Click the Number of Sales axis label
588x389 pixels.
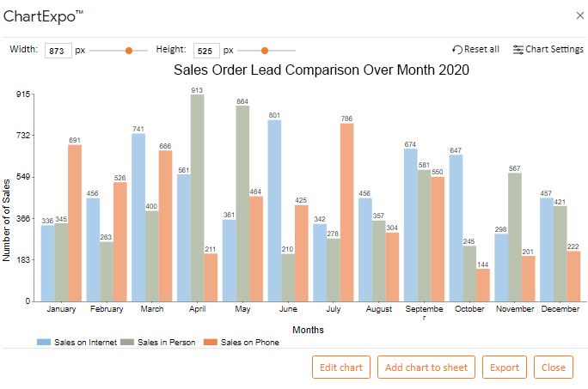pos(6,220)
